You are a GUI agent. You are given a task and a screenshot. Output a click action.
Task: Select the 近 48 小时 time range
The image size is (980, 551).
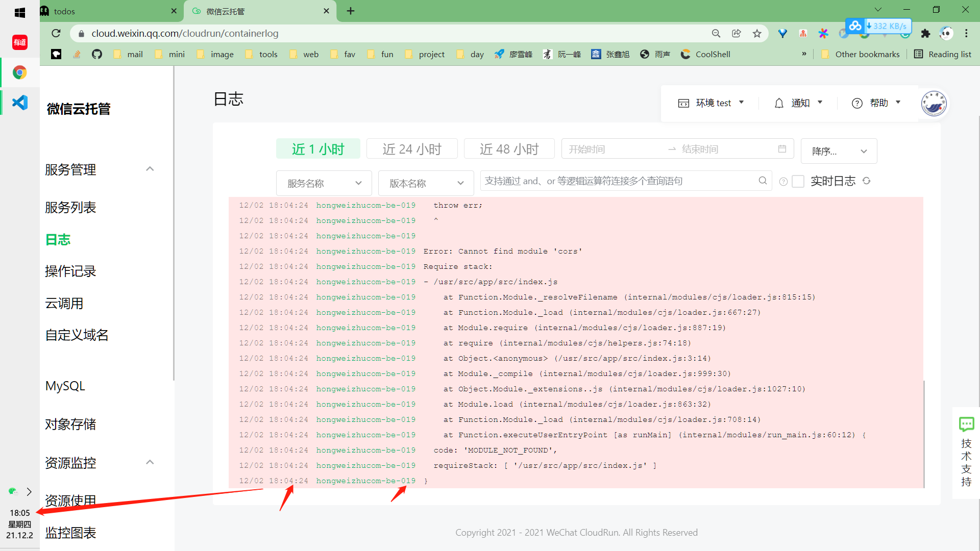point(509,149)
